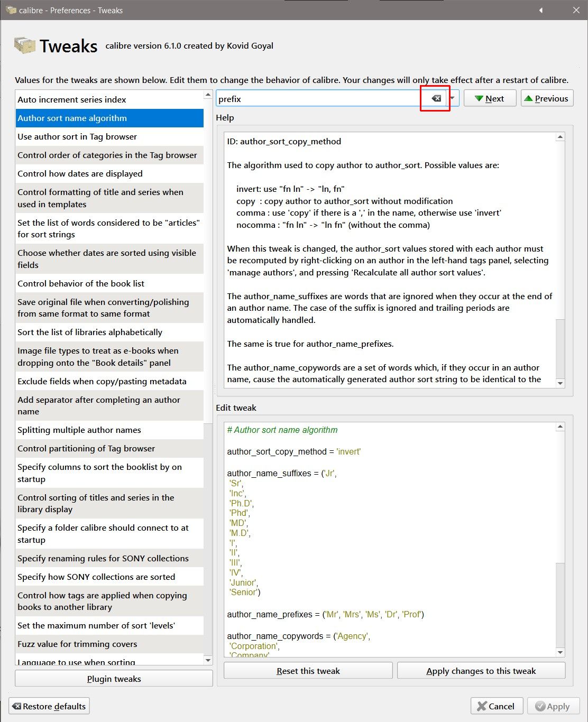Click 'author_name_suffixes' line in the editor
Viewport: 588px width, 722px height.
(282, 473)
